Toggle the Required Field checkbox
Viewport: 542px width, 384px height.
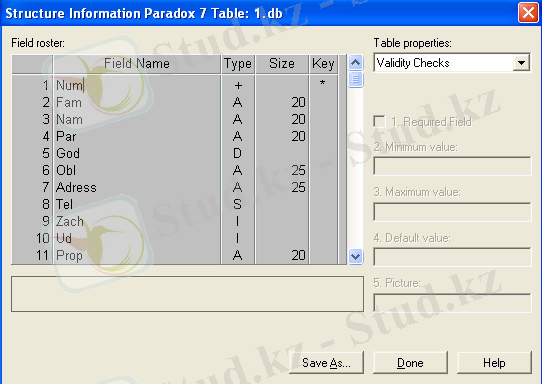pyautogui.click(x=380, y=122)
